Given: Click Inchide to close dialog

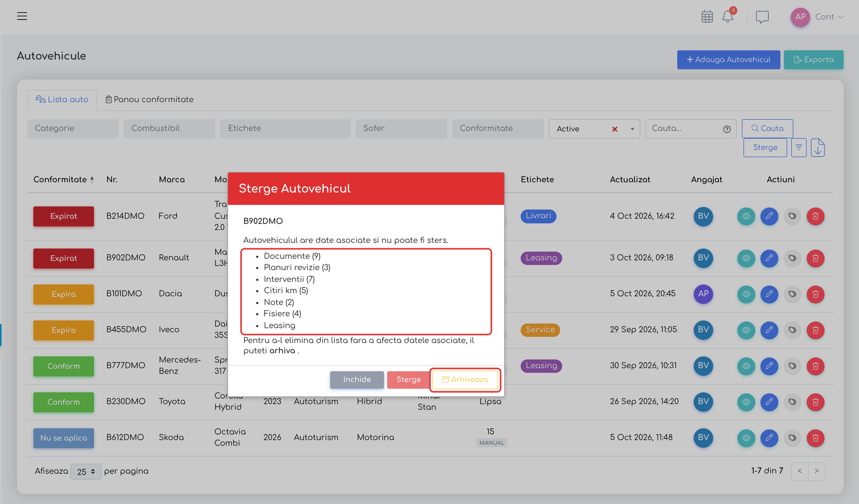Looking at the screenshot, I should 357,379.
